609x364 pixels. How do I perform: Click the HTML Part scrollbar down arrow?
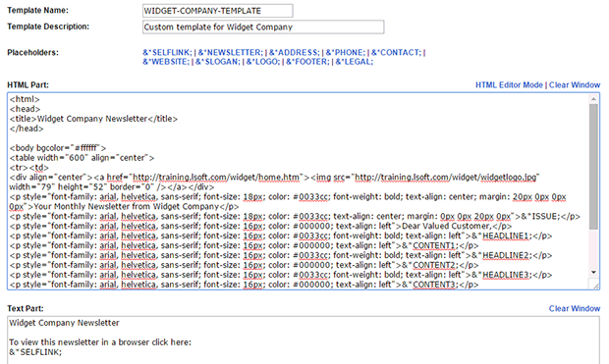coord(593,273)
